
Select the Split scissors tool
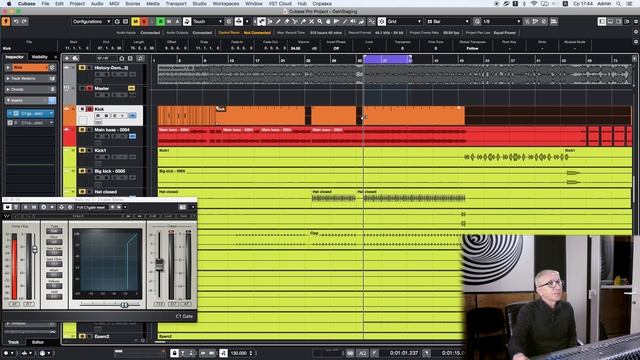[x=295, y=21]
